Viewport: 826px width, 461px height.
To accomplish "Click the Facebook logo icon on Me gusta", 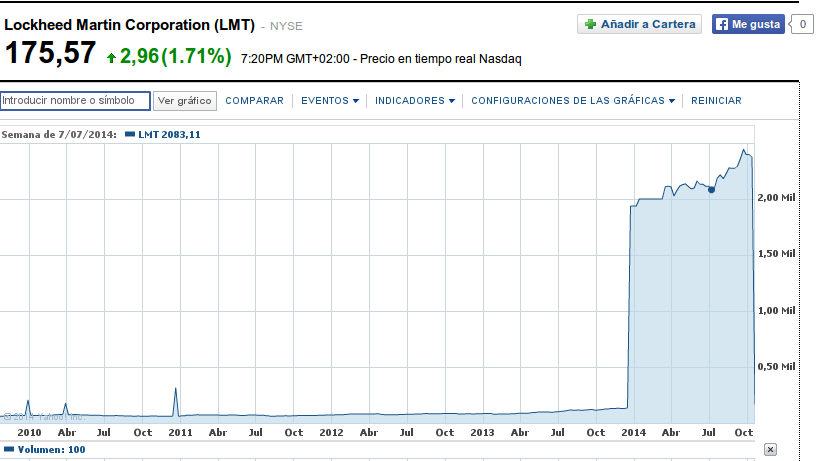I will [x=722, y=24].
